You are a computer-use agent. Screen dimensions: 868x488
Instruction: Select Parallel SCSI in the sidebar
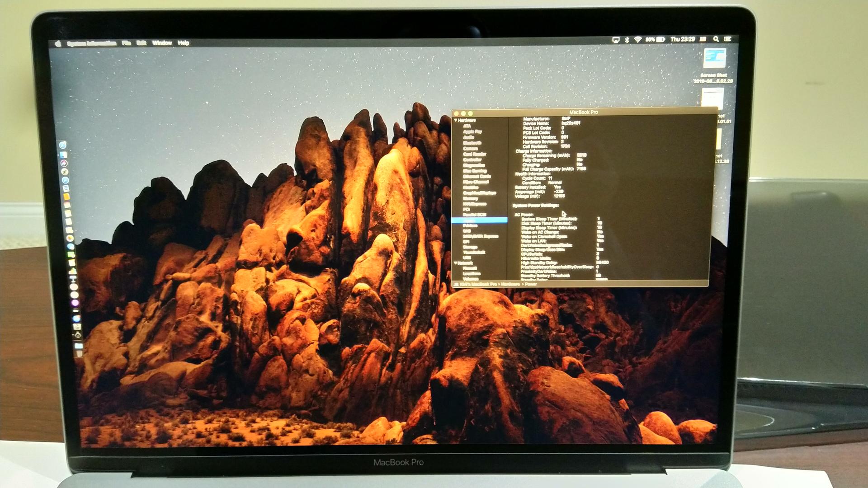tap(475, 215)
